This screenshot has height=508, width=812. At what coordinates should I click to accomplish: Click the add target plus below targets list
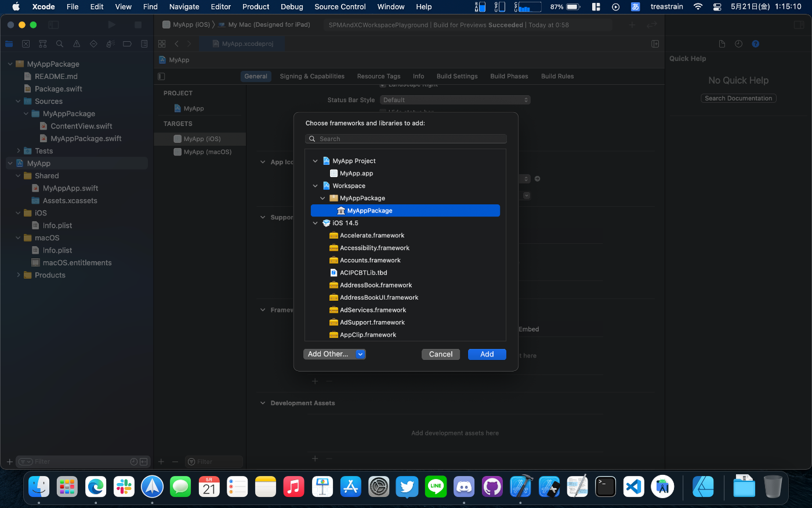[x=162, y=462]
